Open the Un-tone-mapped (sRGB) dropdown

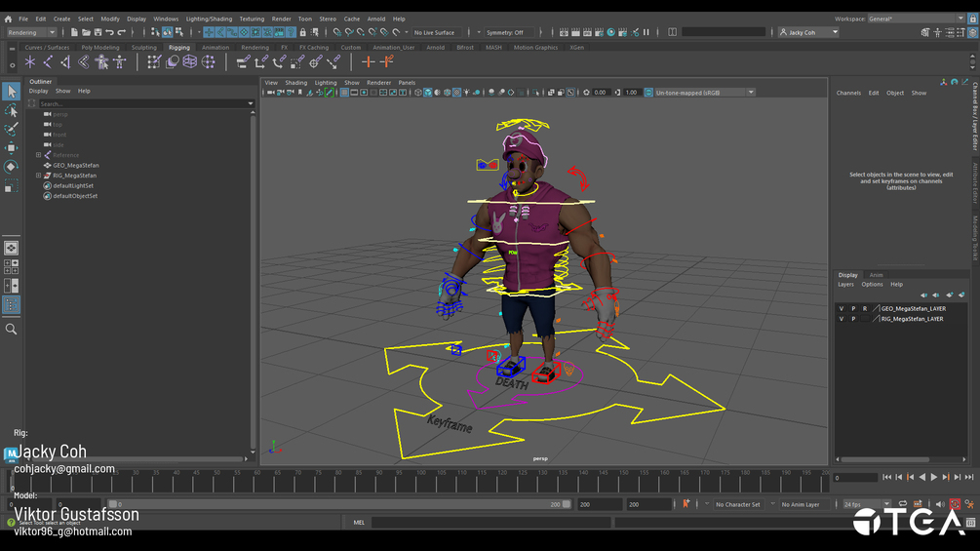coord(705,93)
